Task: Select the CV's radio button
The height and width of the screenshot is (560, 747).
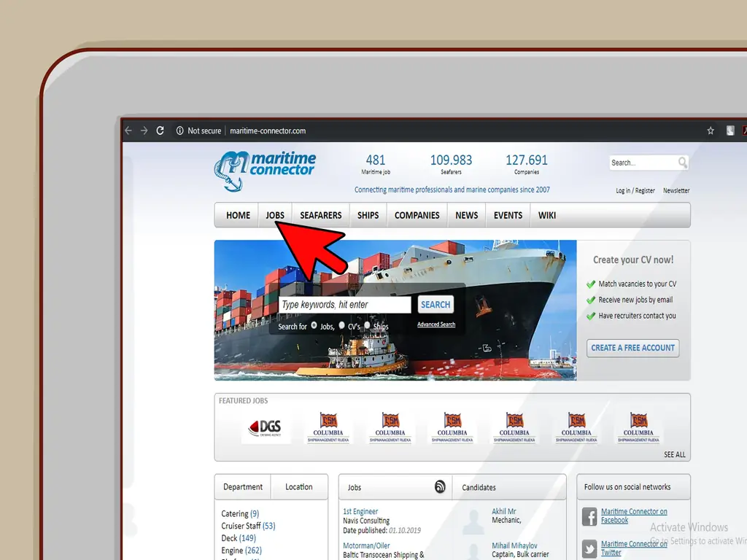Action: [x=341, y=325]
